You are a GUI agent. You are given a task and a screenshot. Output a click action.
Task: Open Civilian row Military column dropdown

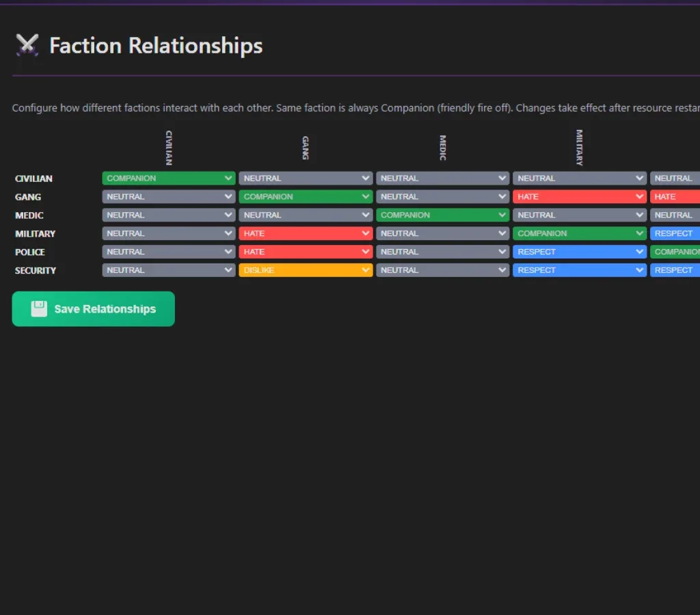[x=580, y=178]
